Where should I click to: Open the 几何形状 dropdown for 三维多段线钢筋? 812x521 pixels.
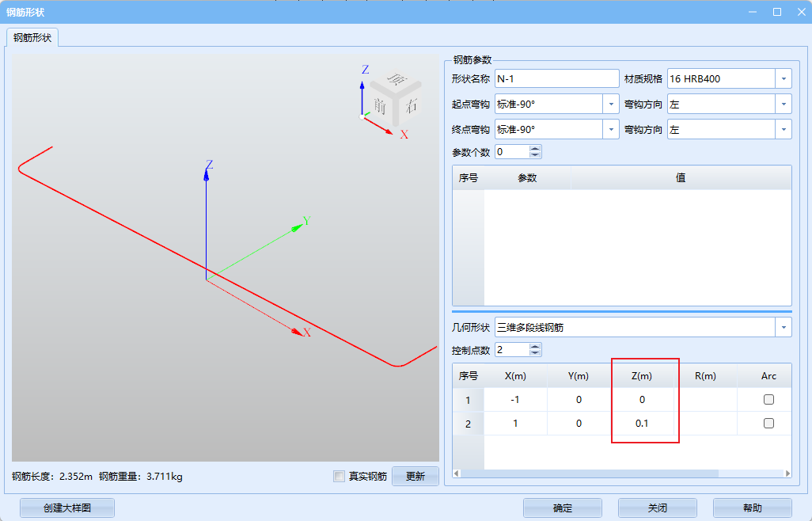coord(783,327)
